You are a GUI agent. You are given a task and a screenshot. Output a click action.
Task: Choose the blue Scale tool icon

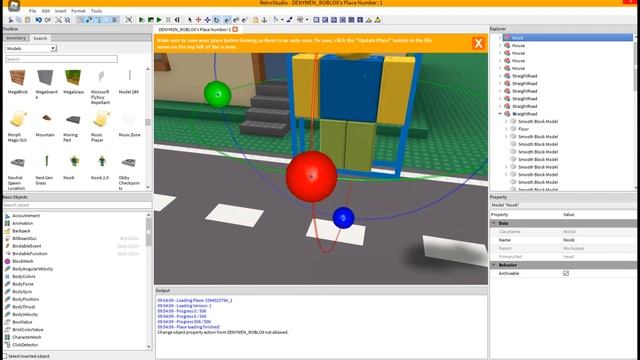[x=207, y=20]
